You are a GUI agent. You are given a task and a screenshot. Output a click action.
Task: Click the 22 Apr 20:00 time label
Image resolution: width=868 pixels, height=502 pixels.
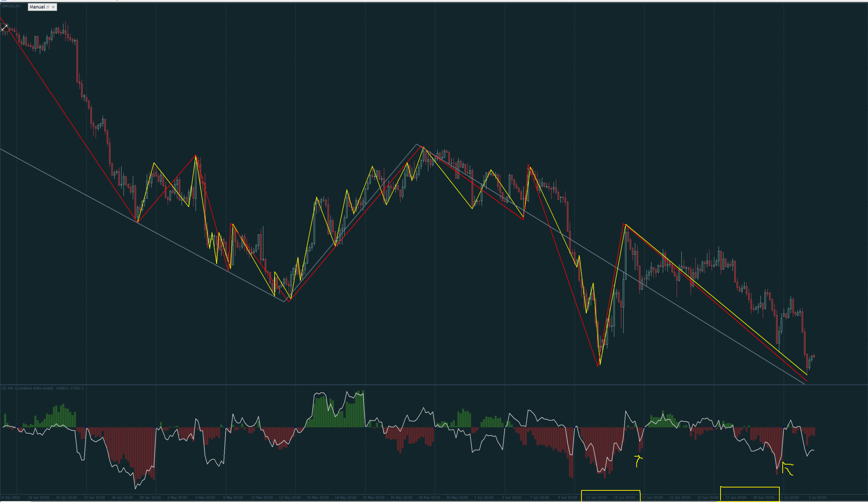[94, 498]
